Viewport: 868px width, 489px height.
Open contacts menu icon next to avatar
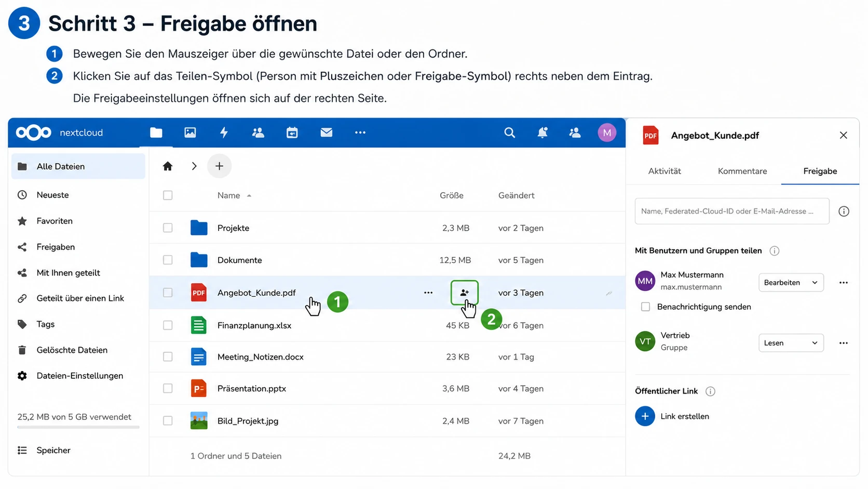[x=575, y=133]
